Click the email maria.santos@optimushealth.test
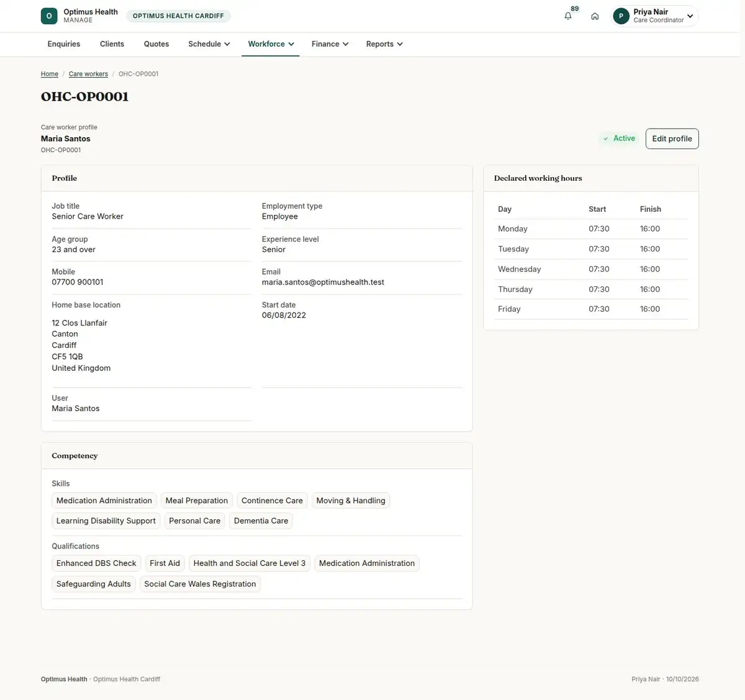This screenshot has height=700, width=745. tap(323, 282)
